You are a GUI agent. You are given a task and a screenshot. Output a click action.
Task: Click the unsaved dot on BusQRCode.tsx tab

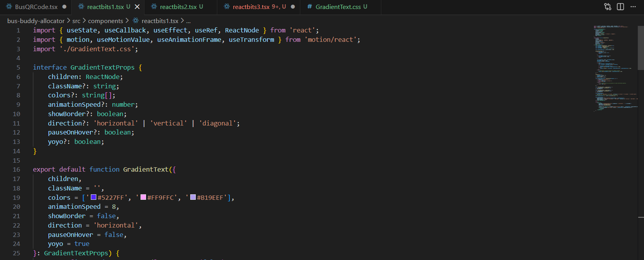tap(64, 7)
